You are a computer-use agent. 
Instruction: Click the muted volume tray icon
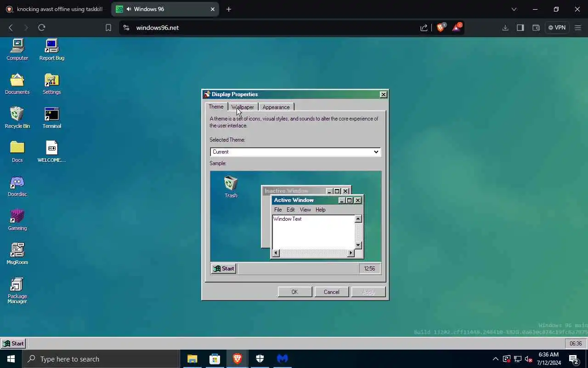pos(528,359)
